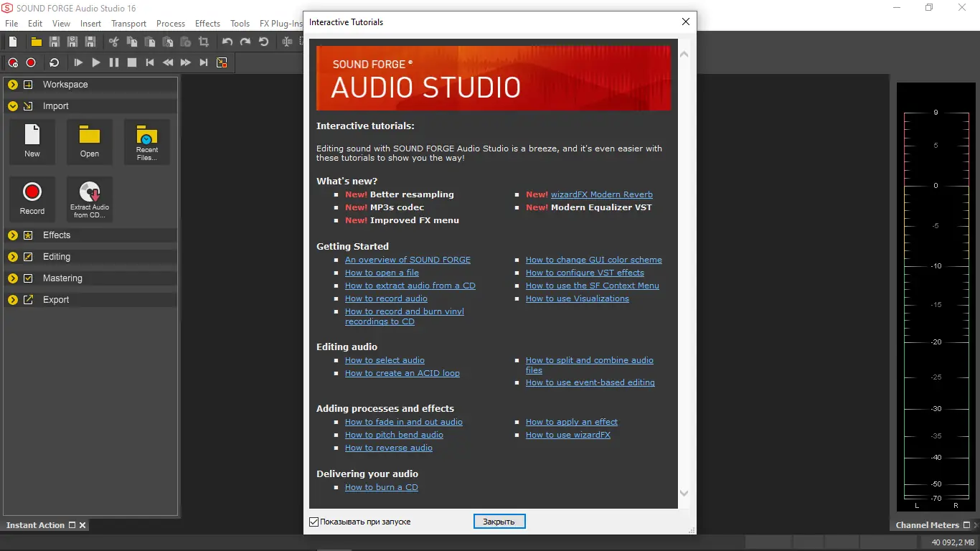Click the Copy icon in the toolbar
The width and height of the screenshot is (980, 551).
click(x=131, y=42)
